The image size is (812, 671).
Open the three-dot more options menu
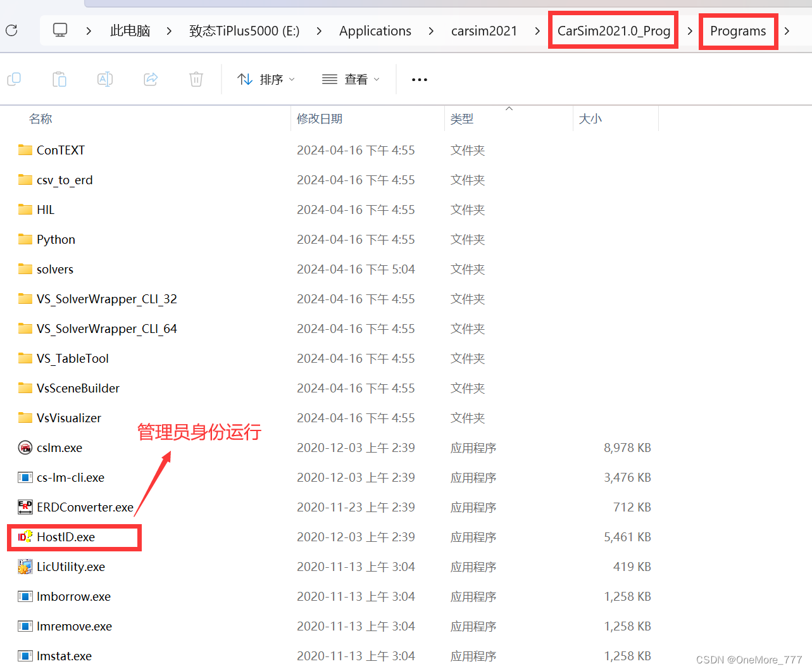pos(420,80)
